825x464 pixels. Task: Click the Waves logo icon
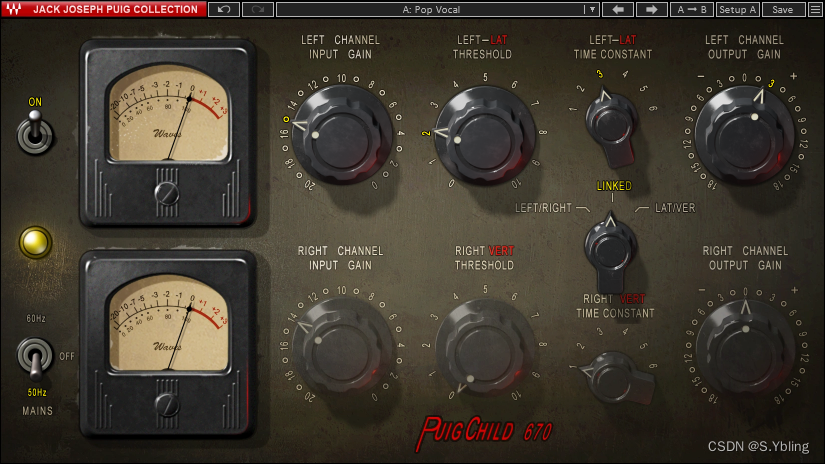click(x=14, y=9)
